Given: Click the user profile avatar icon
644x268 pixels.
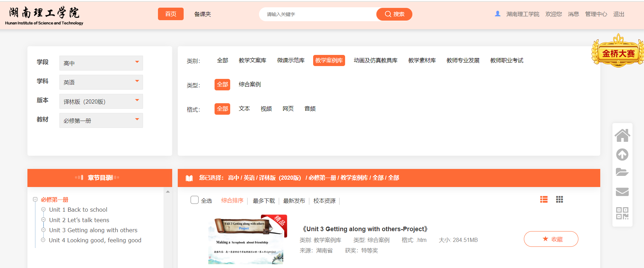Looking at the screenshot, I should [497, 14].
